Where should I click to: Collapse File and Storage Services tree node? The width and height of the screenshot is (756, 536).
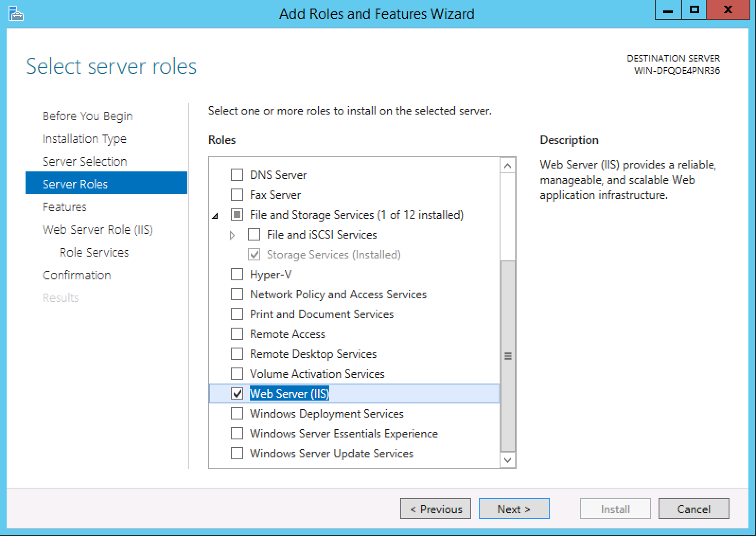215,216
